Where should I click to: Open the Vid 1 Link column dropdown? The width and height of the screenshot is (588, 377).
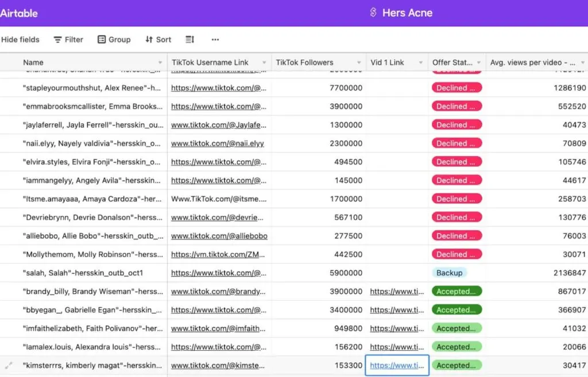point(421,63)
